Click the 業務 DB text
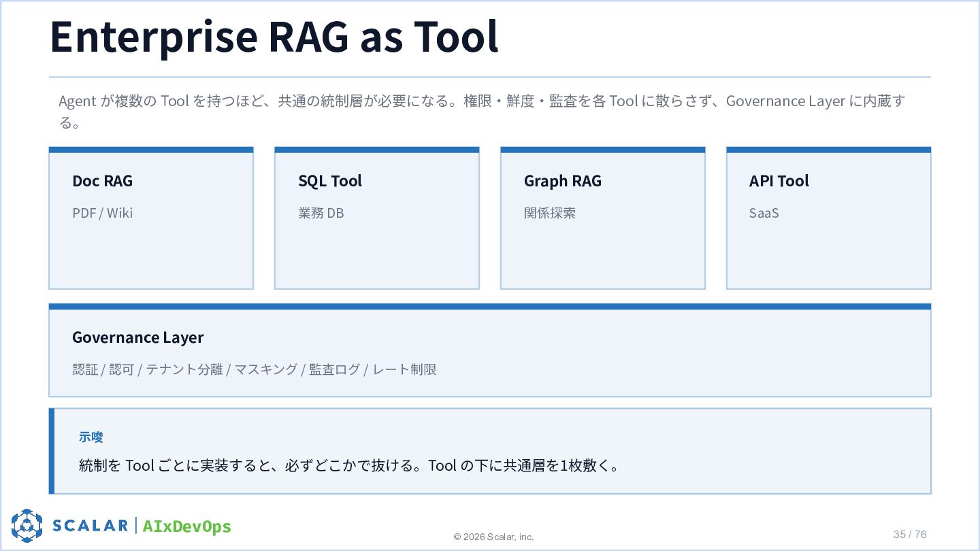Viewport: 980px width, 551px height. [321, 213]
